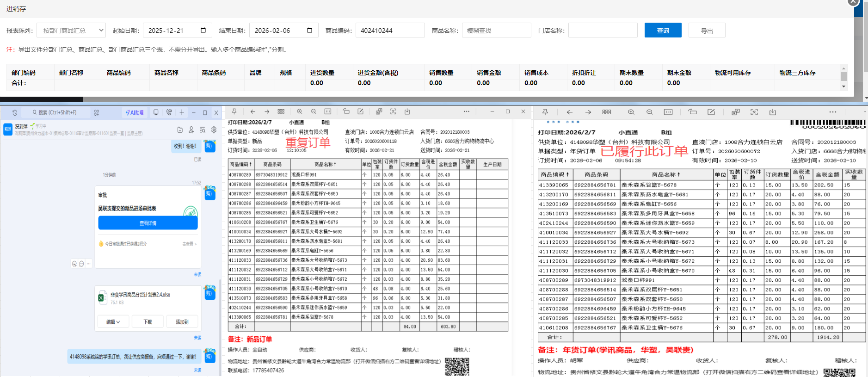Open chat history clock icon
The height and width of the screenshot is (377, 868).
coord(15,112)
